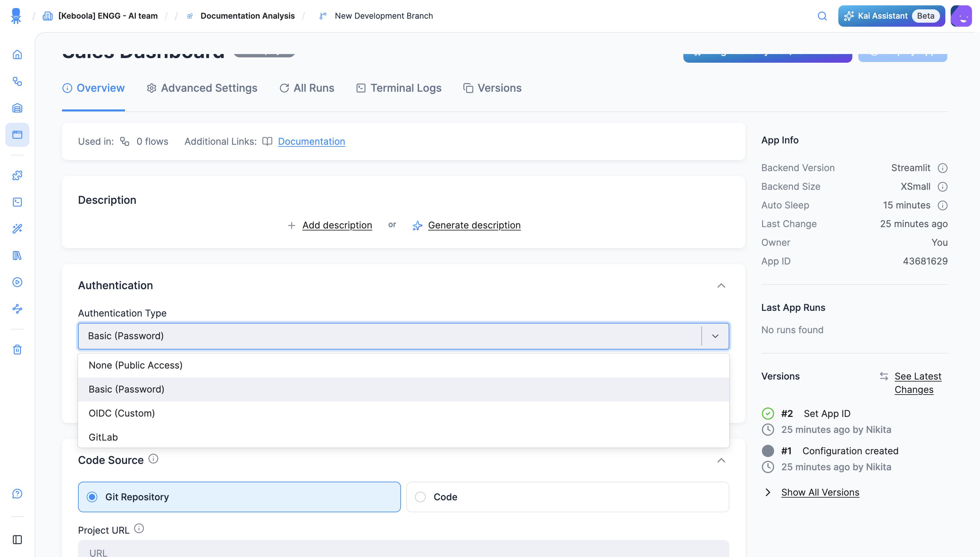
Task: Click version #2 Set App ID entry
Action: (x=816, y=414)
